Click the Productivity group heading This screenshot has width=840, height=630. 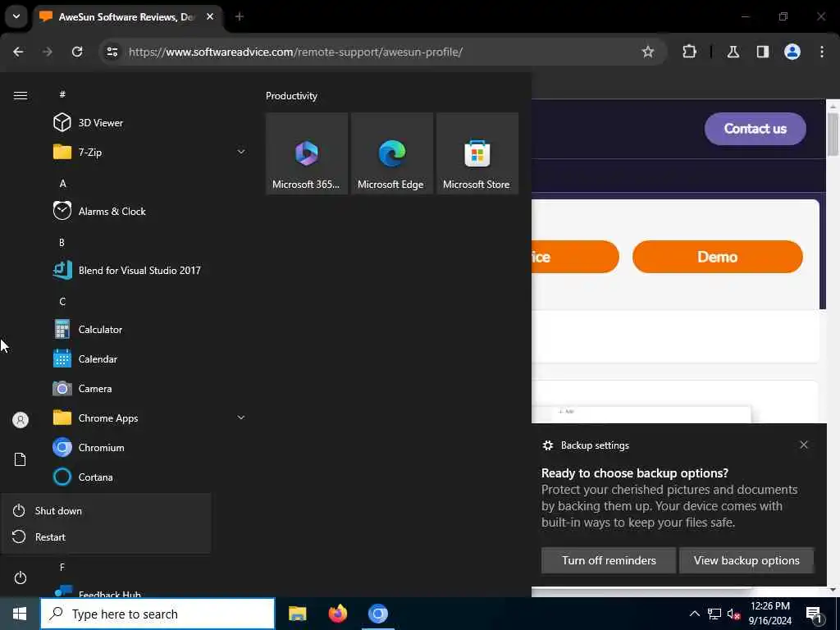[291, 96]
